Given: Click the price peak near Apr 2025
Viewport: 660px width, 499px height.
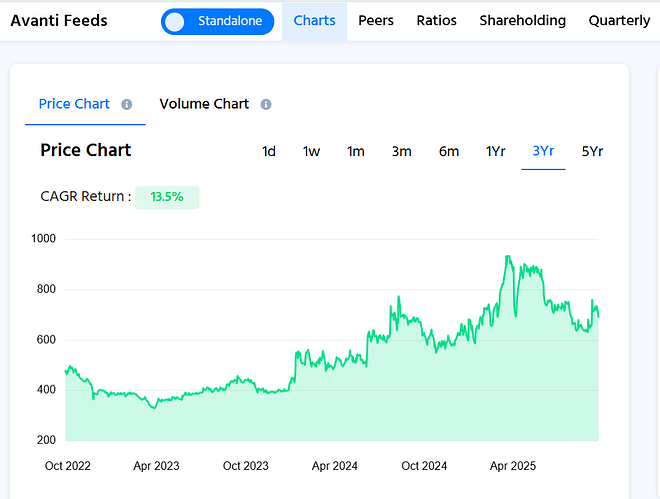Looking at the screenshot, I should (x=508, y=257).
